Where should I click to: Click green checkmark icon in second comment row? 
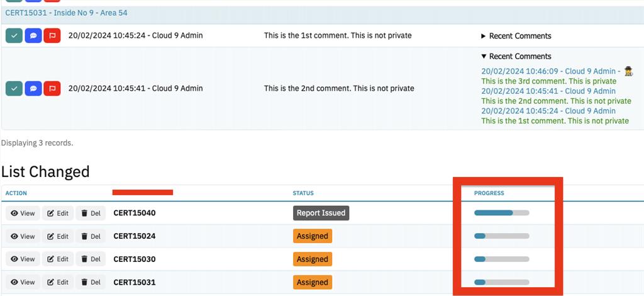point(14,88)
